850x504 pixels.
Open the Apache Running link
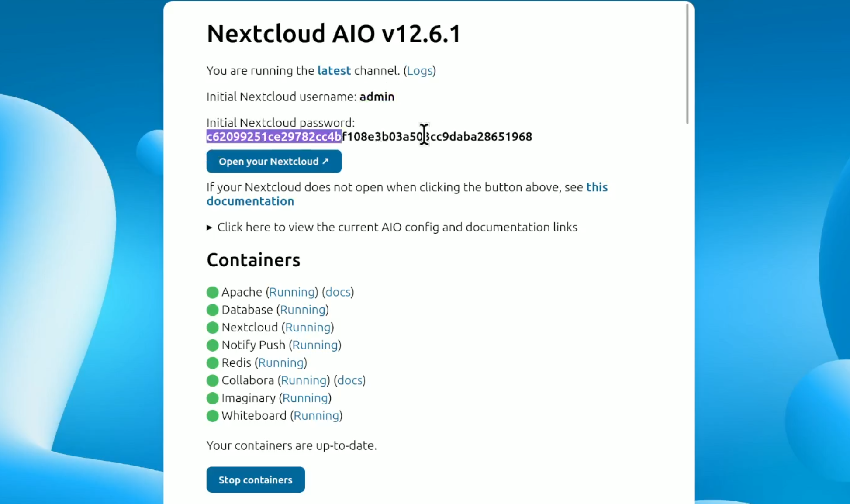(x=292, y=292)
